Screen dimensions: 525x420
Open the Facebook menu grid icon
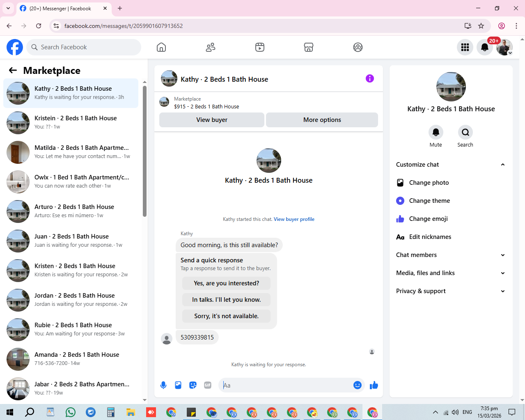point(465,47)
